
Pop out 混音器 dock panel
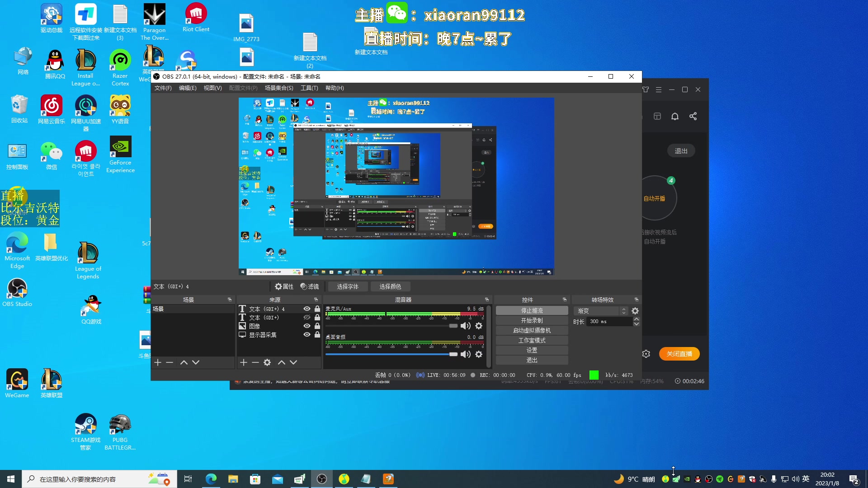487,300
